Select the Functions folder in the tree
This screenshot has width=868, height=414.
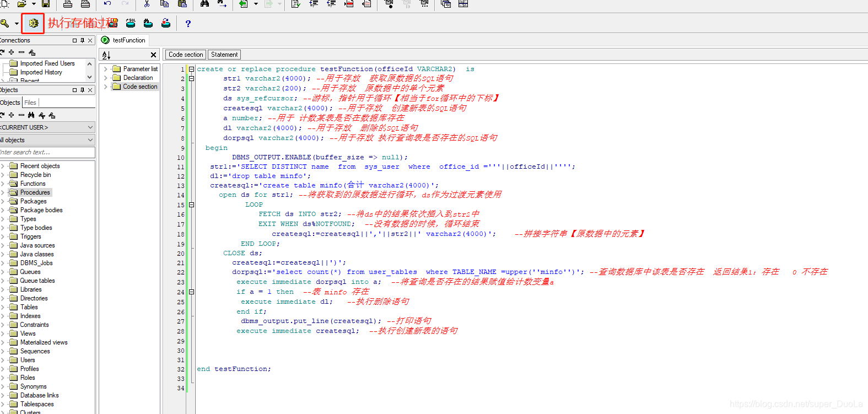(33, 184)
